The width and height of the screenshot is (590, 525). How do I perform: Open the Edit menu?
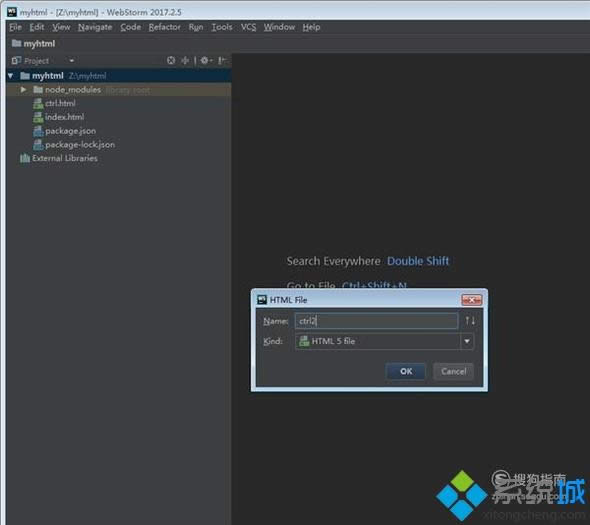point(37,27)
